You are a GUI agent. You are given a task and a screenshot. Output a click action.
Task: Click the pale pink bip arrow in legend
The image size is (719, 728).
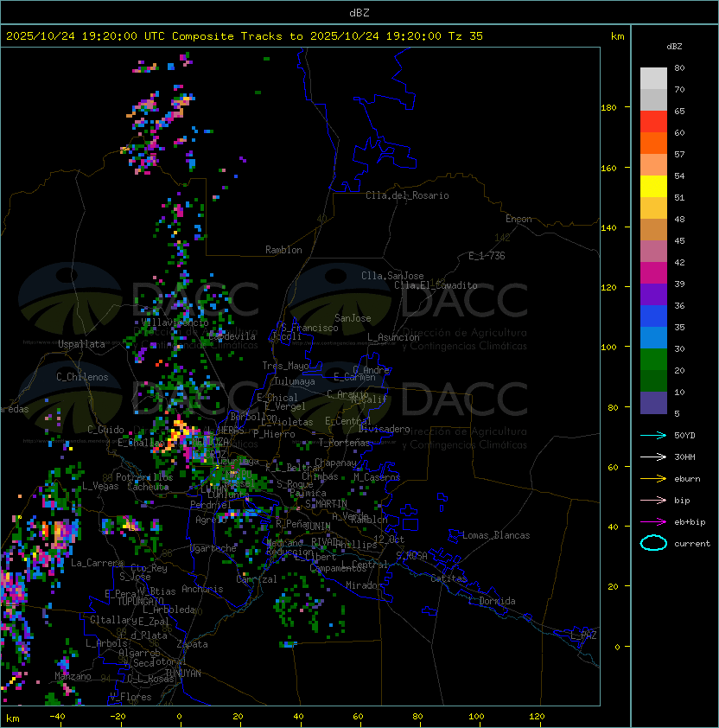653,500
